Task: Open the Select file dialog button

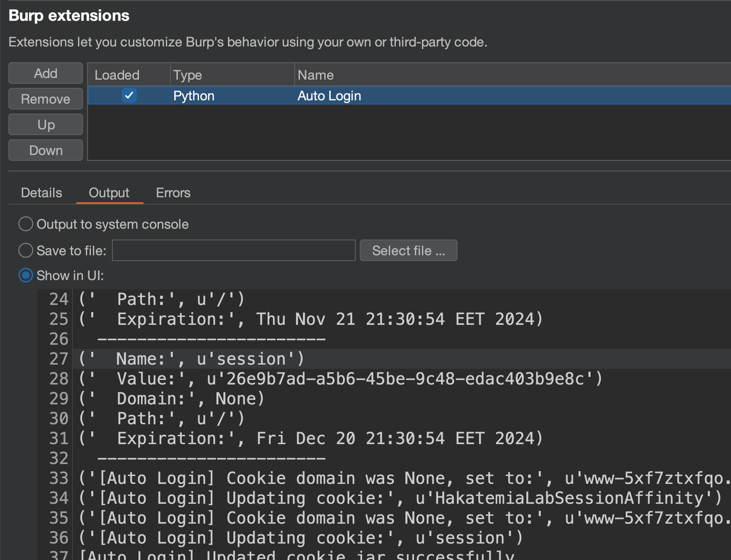Action: tap(408, 250)
